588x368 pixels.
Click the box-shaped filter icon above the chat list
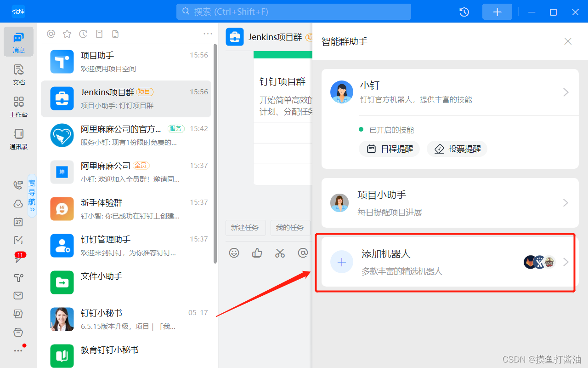[x=99, y=34]
